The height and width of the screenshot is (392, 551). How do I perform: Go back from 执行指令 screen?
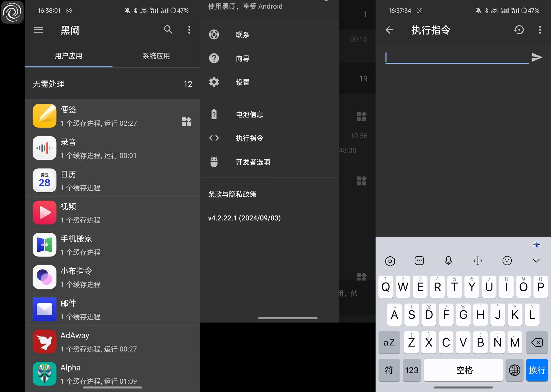[x=390, y=30]
